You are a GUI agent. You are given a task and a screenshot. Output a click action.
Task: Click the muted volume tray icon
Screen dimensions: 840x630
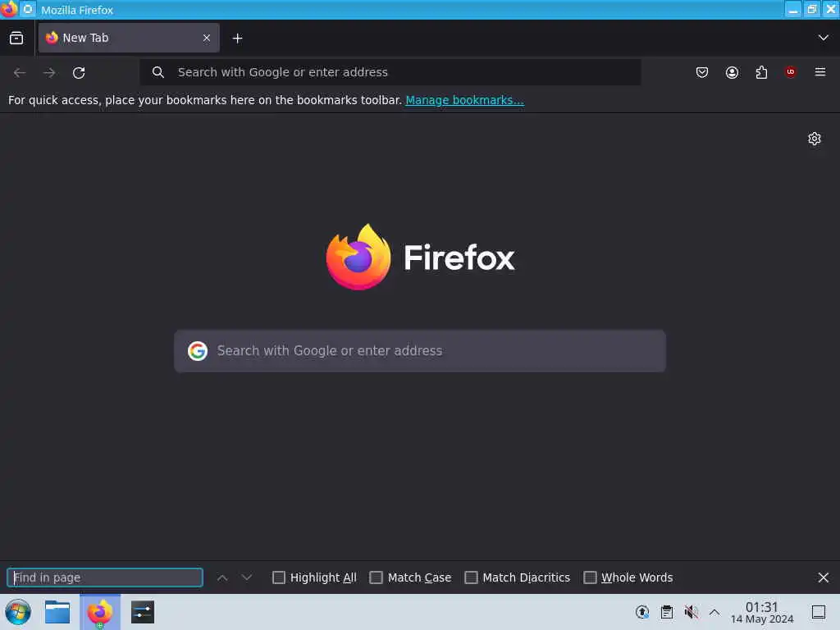pos(691,612)
